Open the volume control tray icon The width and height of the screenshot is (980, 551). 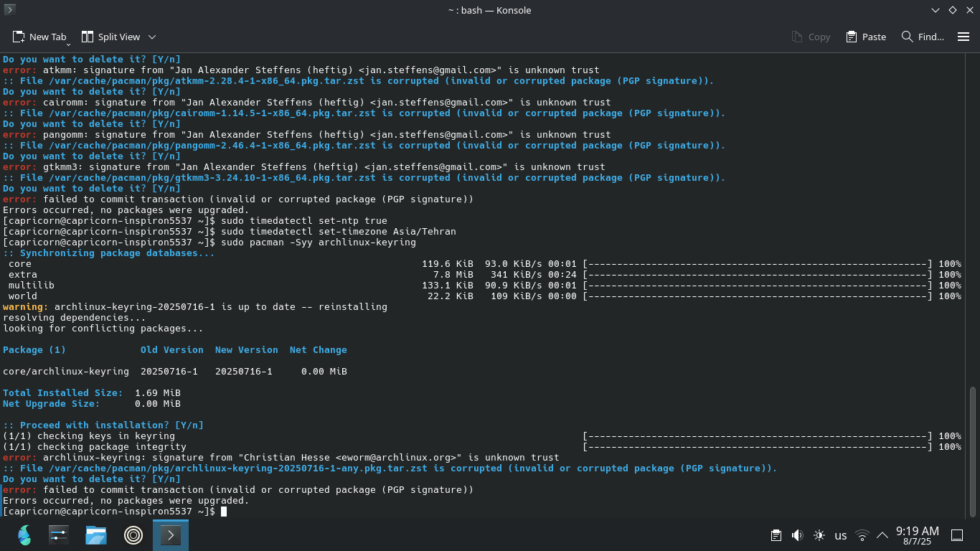797,535
